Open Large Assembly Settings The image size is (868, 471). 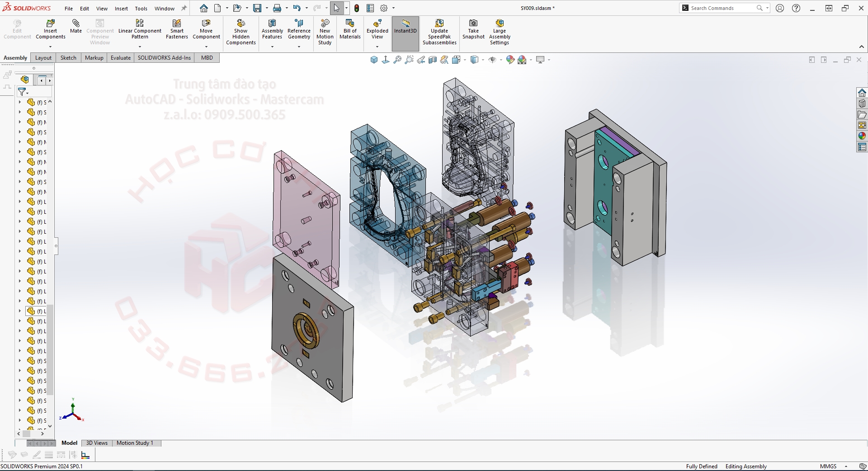[x=500, y=32]
